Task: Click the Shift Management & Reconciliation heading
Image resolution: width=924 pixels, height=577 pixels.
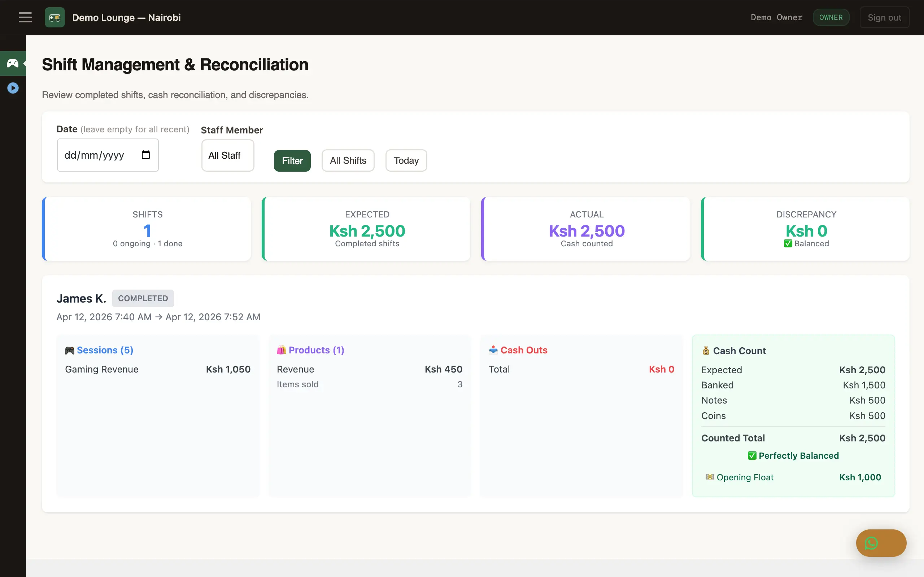Action: (174, 65)
